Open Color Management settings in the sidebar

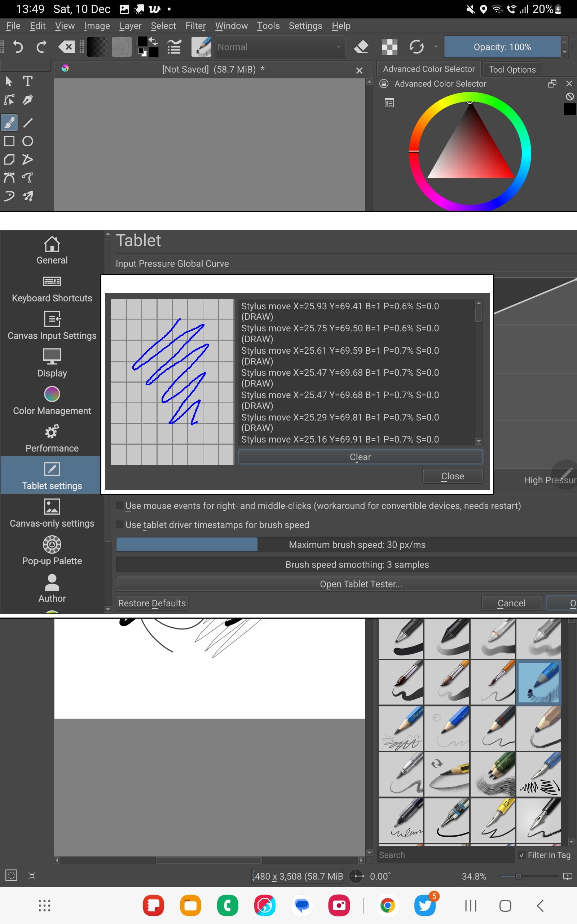point(52,401)
